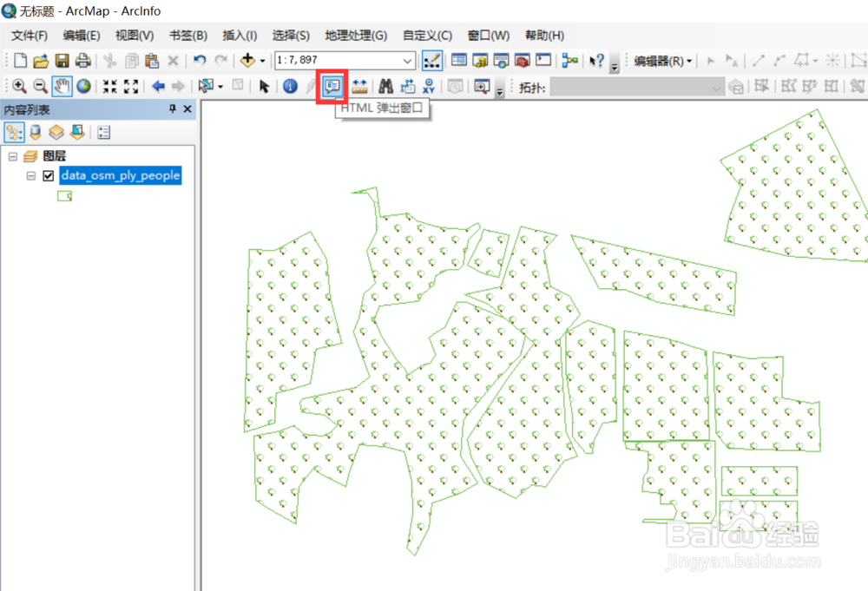
Task: Open the ArcToolbox window
Action: tap(521, 61)
